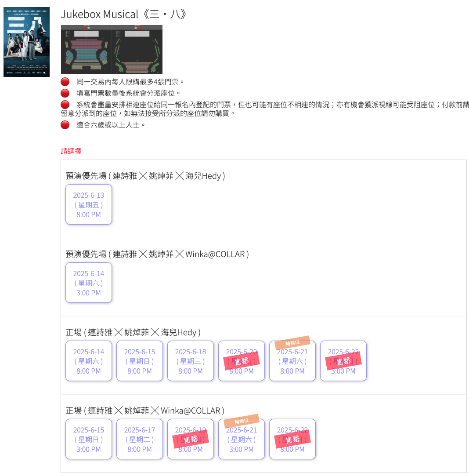This screenshot has width=469, height=476.
Task: Pick the 2025-6-17 Tuesday 8:00 PM show
Action: [x=140, y=440]
